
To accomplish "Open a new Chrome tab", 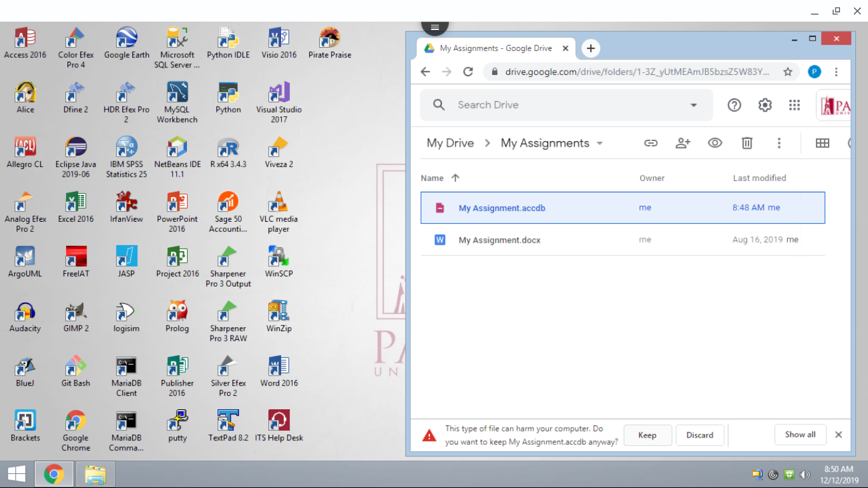I will pyautogui.click(x=591, y=48).
